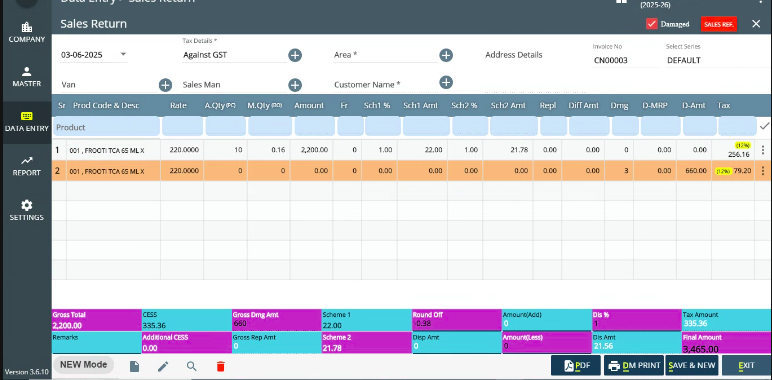Click the red SALES REF. button
Image resolution: width=772 pixels, height=380 pixels.
[x=719, y=24]
